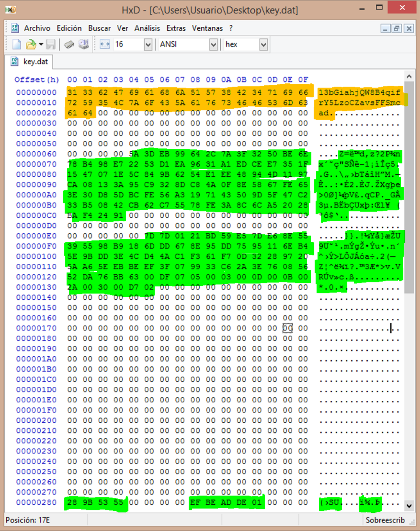
Task: Click offset row 00000280
Action: [36, 502]
